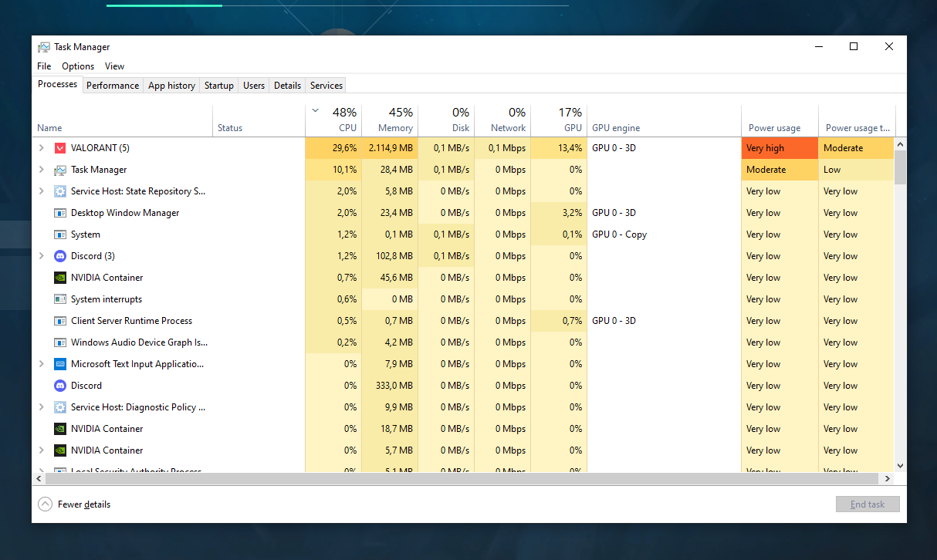
Task: Select the 'Desktop Window Manager' process name
Action: (125, 213)
